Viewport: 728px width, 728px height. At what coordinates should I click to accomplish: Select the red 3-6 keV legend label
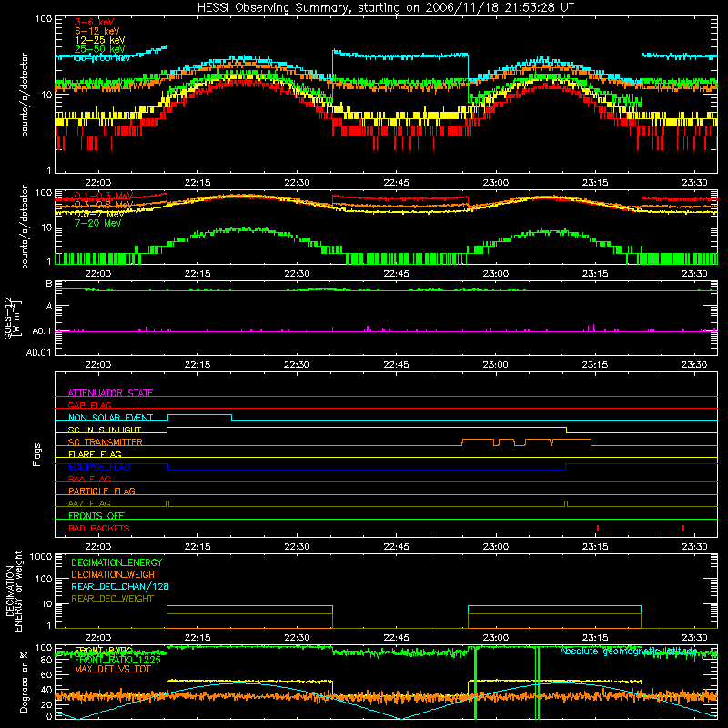click(95, 22)
